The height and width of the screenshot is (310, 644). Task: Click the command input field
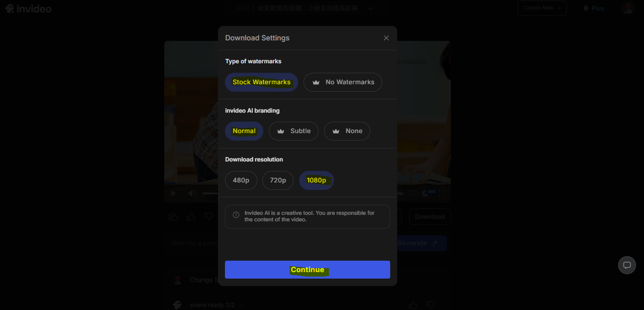(194, 243)
